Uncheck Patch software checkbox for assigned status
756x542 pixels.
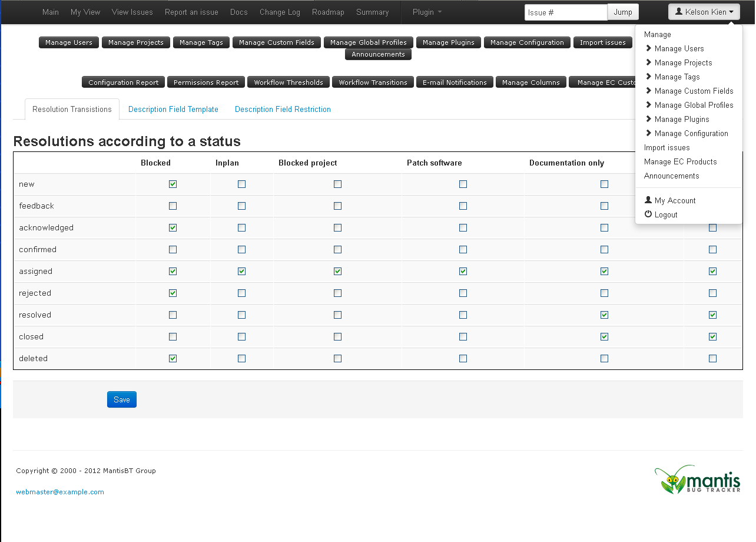(463, 272)
